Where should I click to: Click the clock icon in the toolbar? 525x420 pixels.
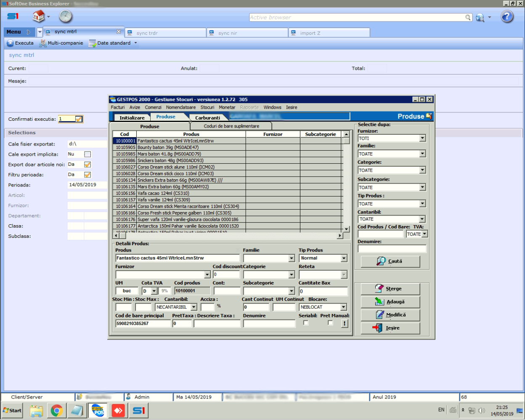point(66,16)
